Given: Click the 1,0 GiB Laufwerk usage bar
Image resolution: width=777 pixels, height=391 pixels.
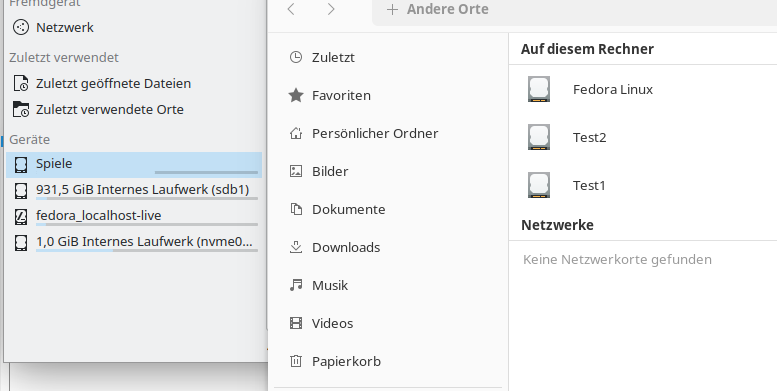Looking at the screenshot, I should (x=147, y=250).
